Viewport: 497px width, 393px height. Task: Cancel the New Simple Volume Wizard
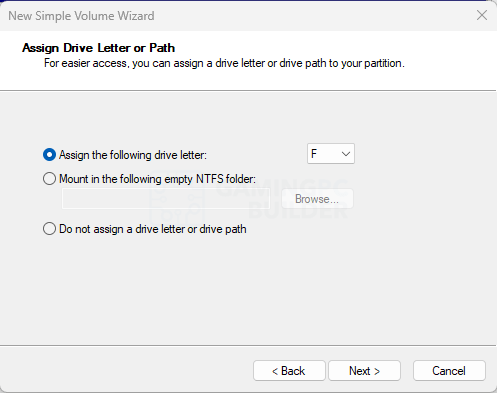pyautogui.click(x=449, y=371)
